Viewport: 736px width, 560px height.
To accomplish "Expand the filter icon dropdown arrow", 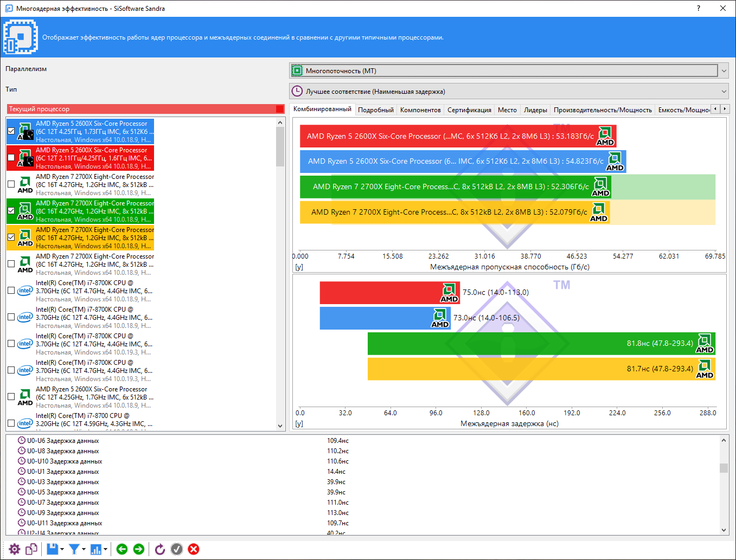I will (x=84, y=549).
